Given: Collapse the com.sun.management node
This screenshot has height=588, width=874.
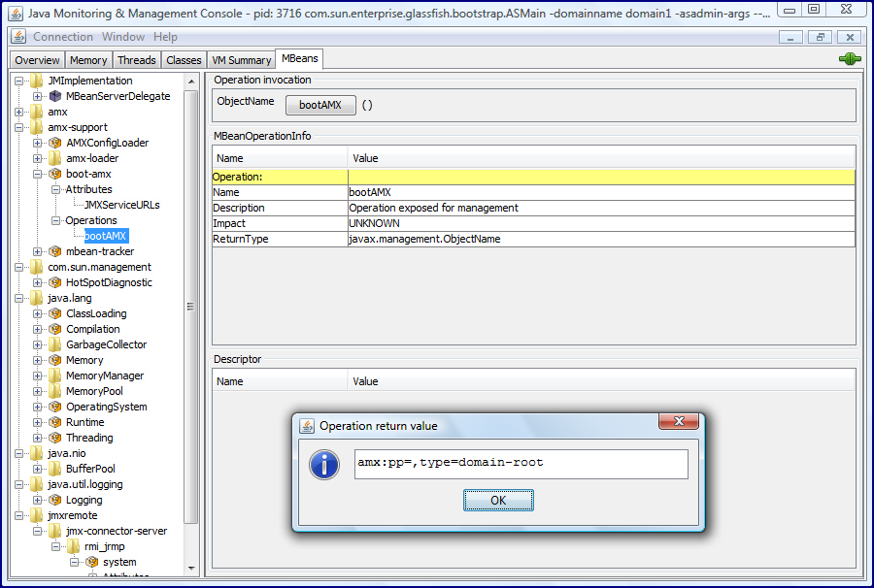Looking at the screenshot, I should 20,267.
